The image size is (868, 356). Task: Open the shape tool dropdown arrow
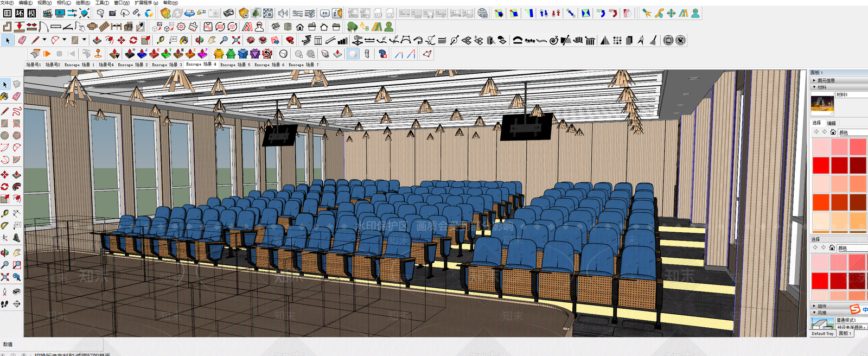click(84, 40)
